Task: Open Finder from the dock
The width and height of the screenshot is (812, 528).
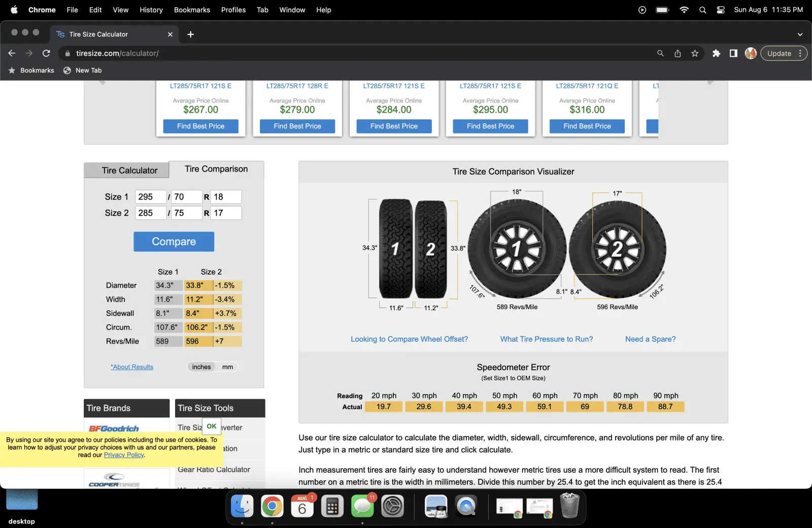Action: 242,506
